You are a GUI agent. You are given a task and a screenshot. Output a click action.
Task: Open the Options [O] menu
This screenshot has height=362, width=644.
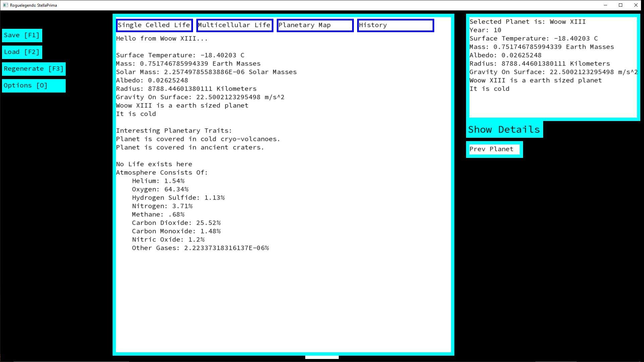point(34,85)
